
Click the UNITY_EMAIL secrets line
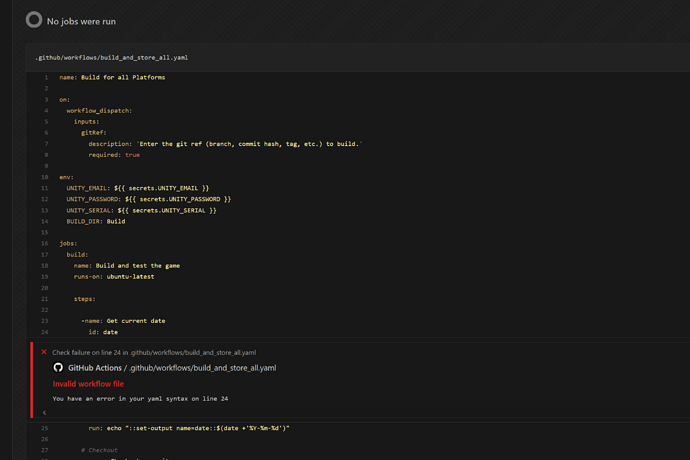pyautogui.click(x=138, y=188)
